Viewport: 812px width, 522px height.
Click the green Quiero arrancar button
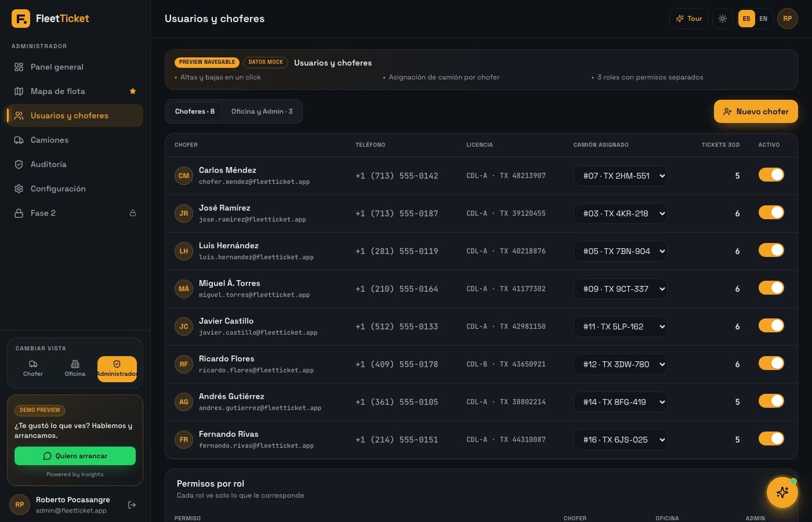75,456
